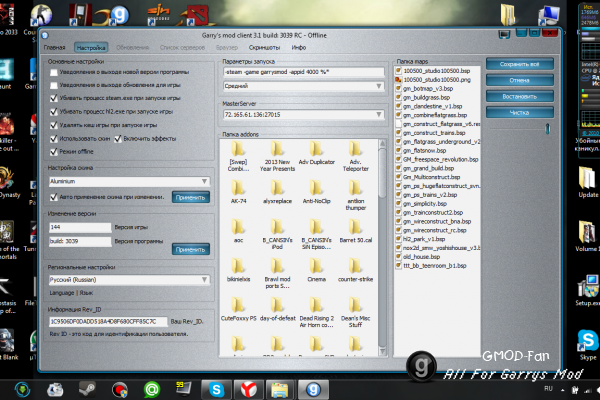Select the Anti-NoClip addon folder
Screen dimensions: 600x400
click(316, 192)
